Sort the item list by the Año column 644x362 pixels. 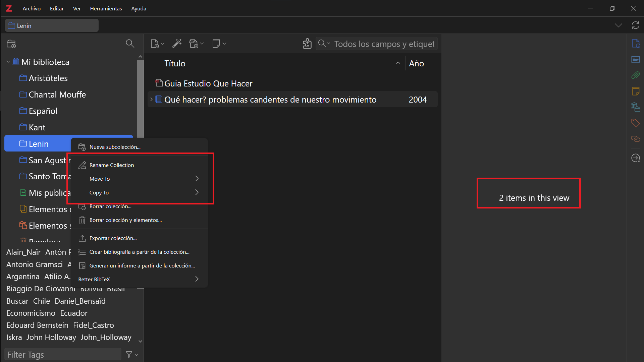[416, 63]
